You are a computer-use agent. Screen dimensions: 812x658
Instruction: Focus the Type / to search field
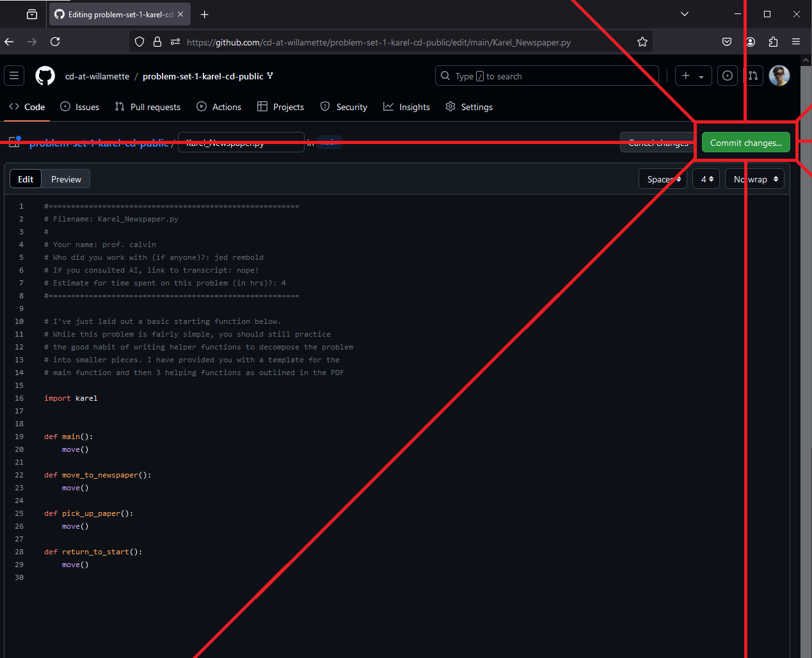click(x=547, y=76)
